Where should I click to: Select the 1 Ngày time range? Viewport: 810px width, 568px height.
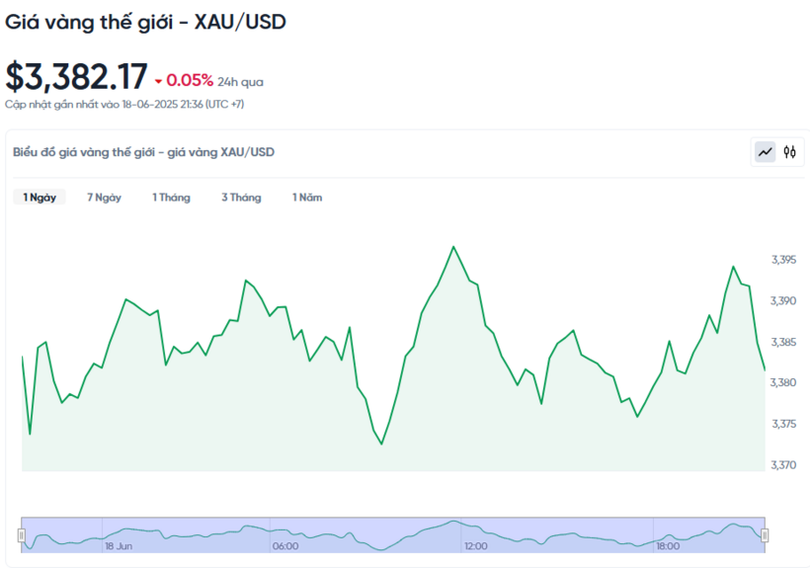pos(40,198)
